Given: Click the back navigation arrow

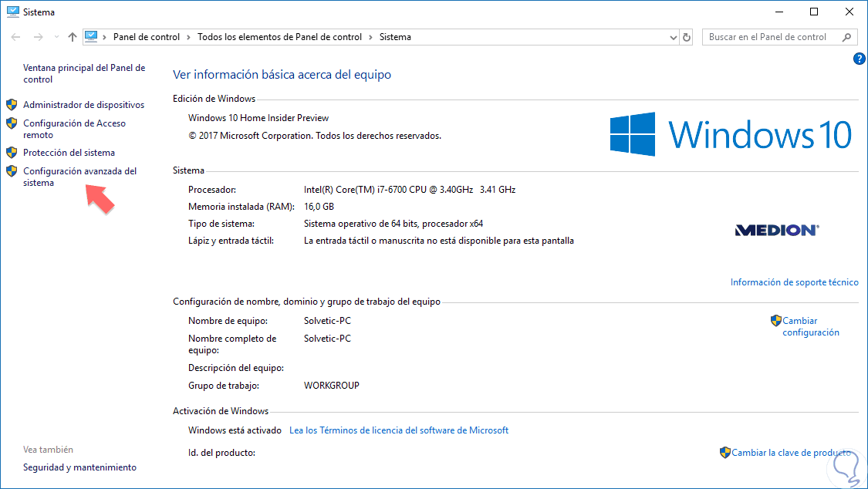Looking at the screenshot, I should pos(15,37).
